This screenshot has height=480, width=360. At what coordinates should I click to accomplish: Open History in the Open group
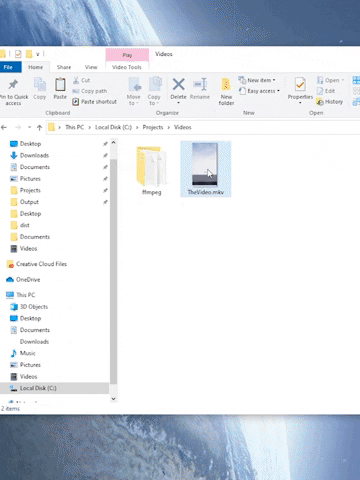point(329,102)
